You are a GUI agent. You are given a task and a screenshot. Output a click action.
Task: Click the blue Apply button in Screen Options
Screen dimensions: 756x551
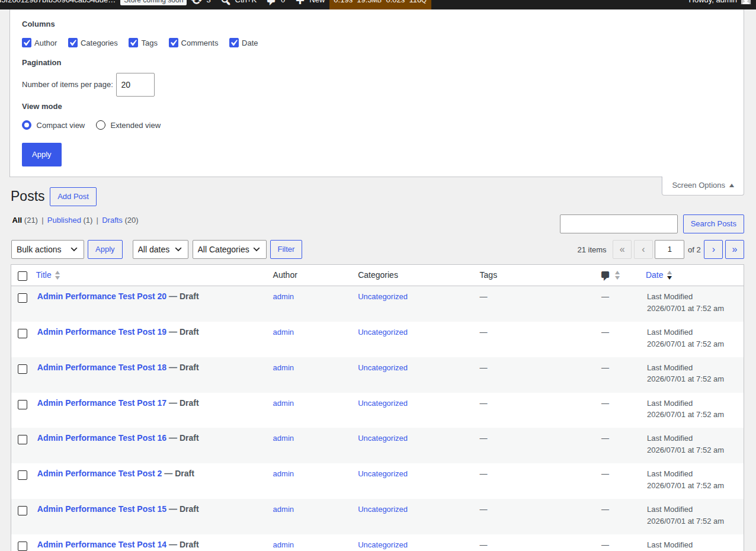pos(41,155)
